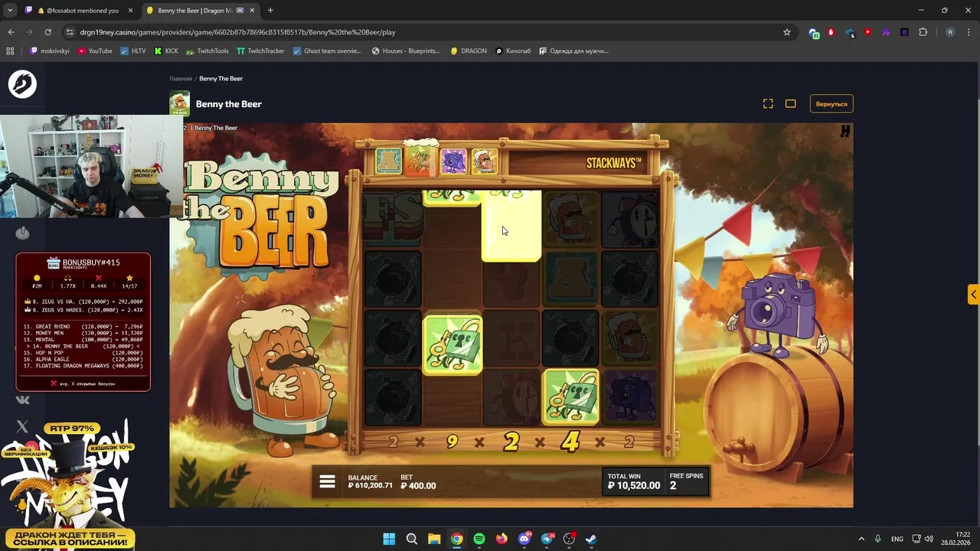Click the microphone tray icon
Image resolution: width=980 pixels, height=551 pixels.
pos(878,539)
